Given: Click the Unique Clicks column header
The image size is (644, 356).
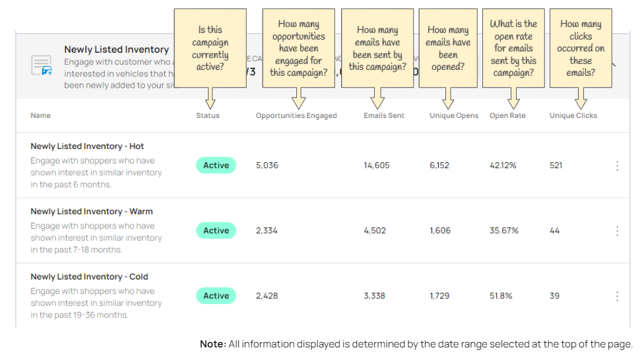Looking at the screenshot, I should pyautogui.click(x=573, y=115).
